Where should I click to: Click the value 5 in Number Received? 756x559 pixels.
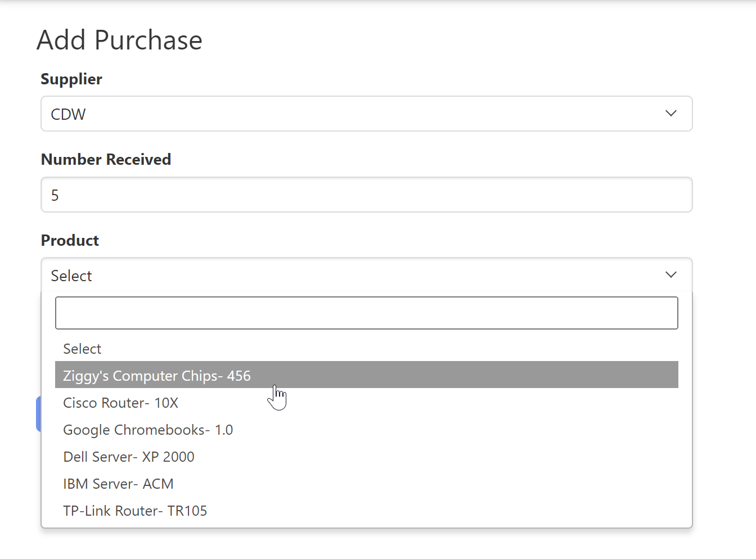[x=55, y=195]
